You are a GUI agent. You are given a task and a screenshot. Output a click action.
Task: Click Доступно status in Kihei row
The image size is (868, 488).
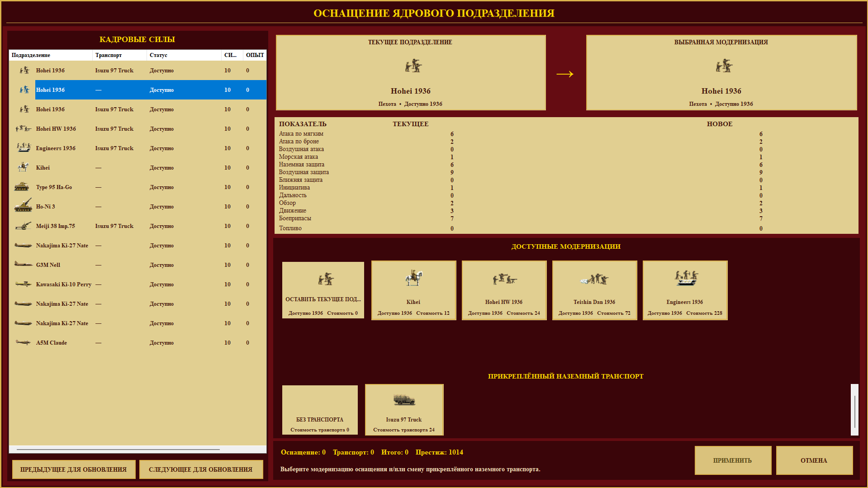161,168
